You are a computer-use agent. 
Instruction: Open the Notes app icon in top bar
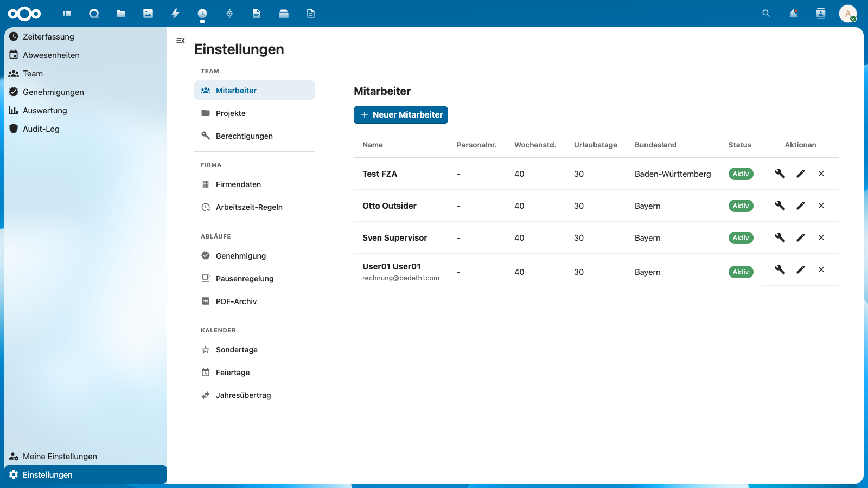click(x=257, y=14)
